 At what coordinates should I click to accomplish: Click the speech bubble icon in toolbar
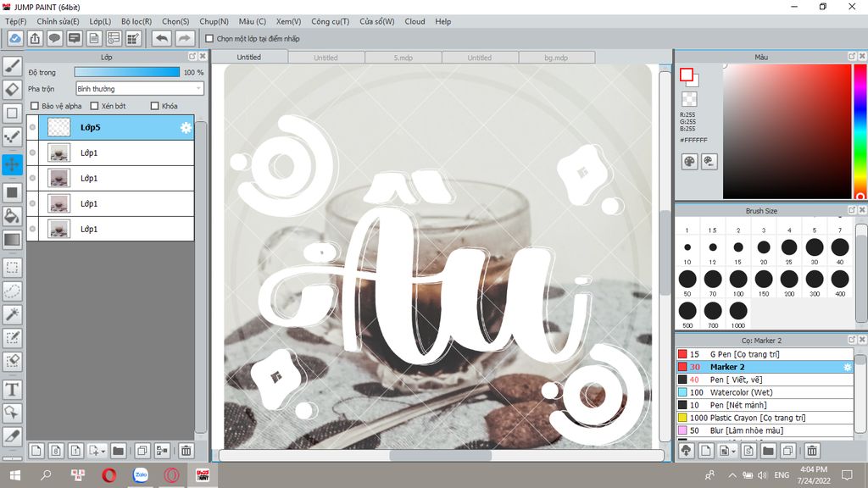(x=54, y=38)
